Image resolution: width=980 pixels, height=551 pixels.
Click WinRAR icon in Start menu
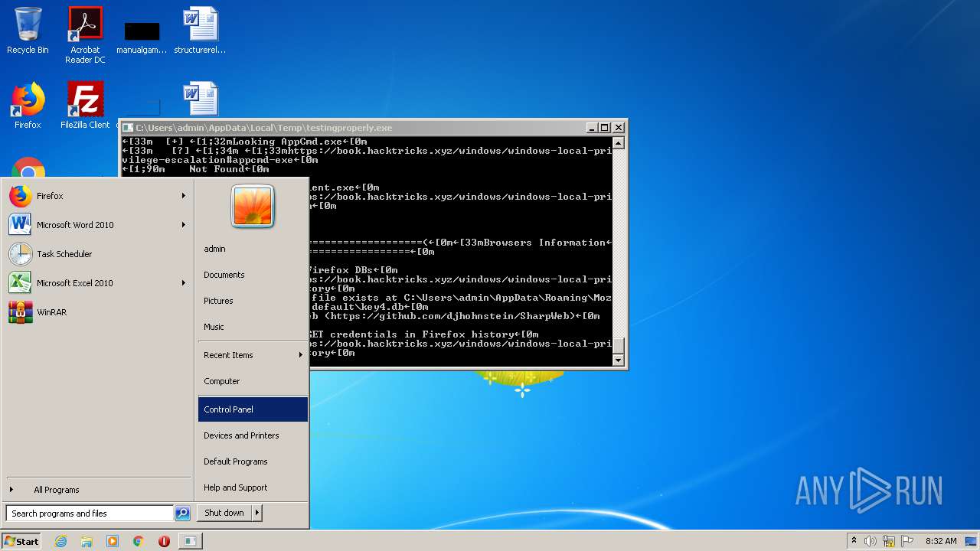(21, 312)
